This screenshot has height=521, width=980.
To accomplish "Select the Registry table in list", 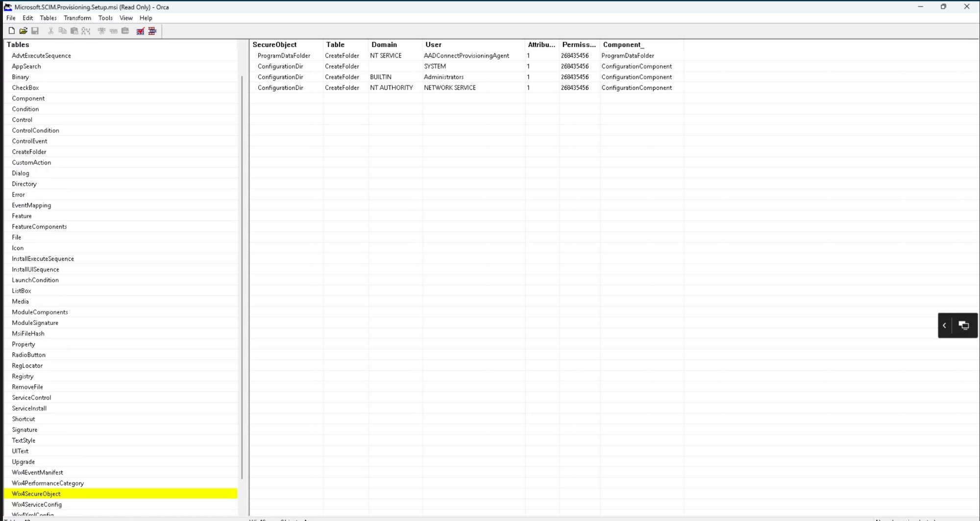I will tap(121, 376).
